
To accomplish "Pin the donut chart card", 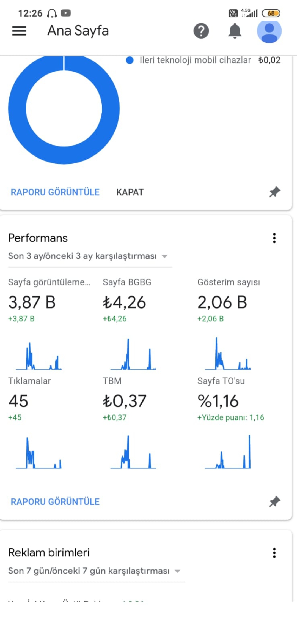I will [x=274, y=192].
